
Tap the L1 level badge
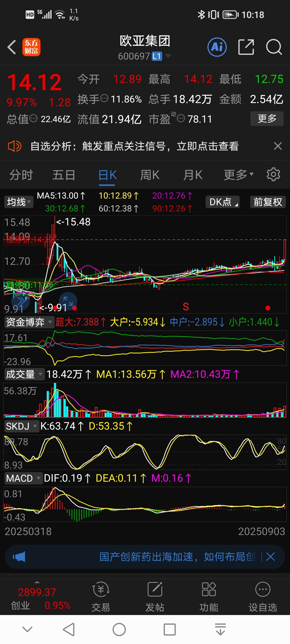click(x=157, y=56)
